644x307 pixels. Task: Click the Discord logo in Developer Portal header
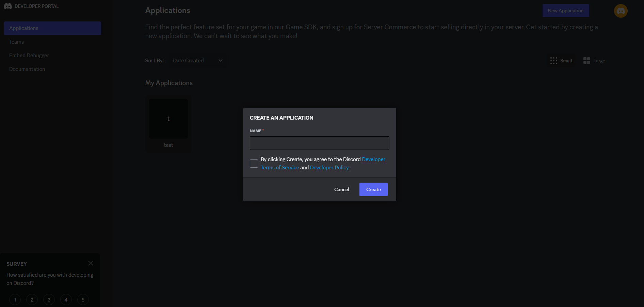(8, 6)
